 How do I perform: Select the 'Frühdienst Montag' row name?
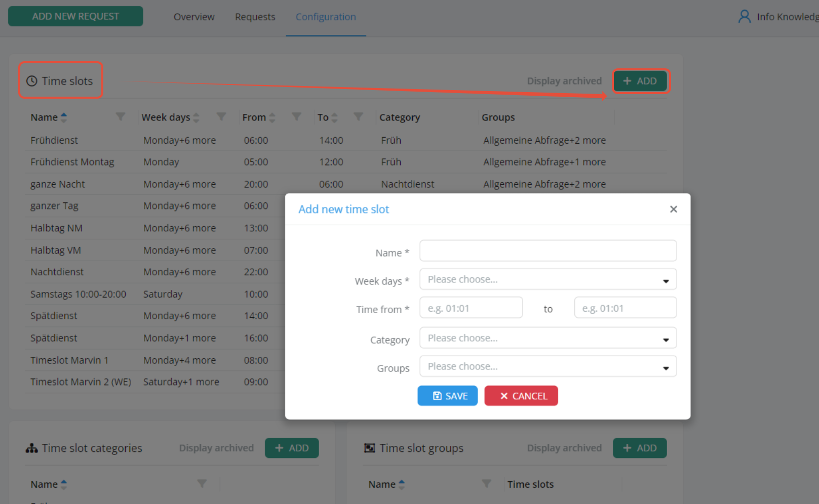click(72, 162)
